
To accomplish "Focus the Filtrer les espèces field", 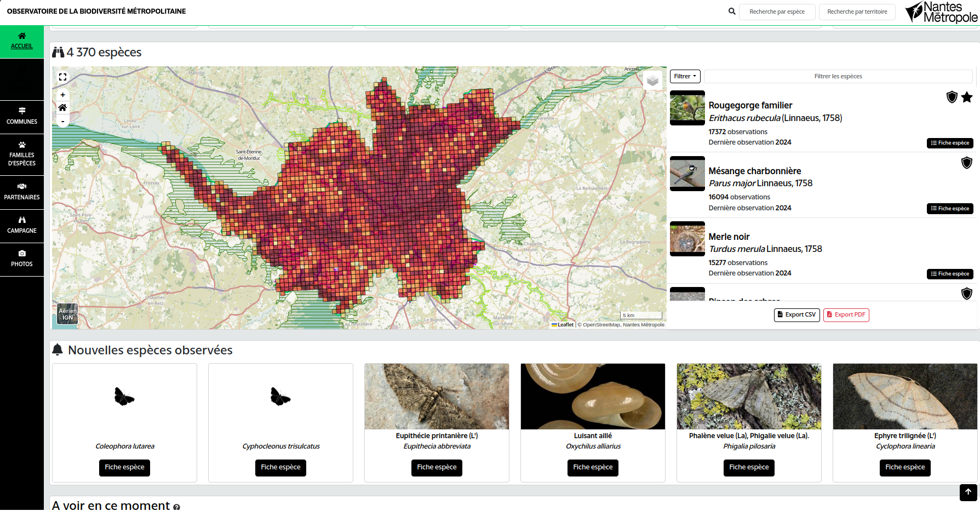I will (838, 77).
